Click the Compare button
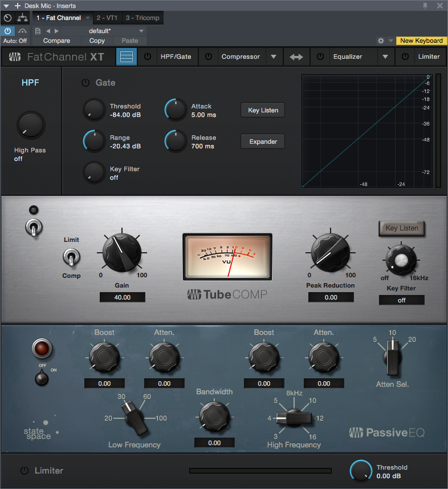Image resolution: width=448 pixels, height=489 pixels. click(56, 41)
